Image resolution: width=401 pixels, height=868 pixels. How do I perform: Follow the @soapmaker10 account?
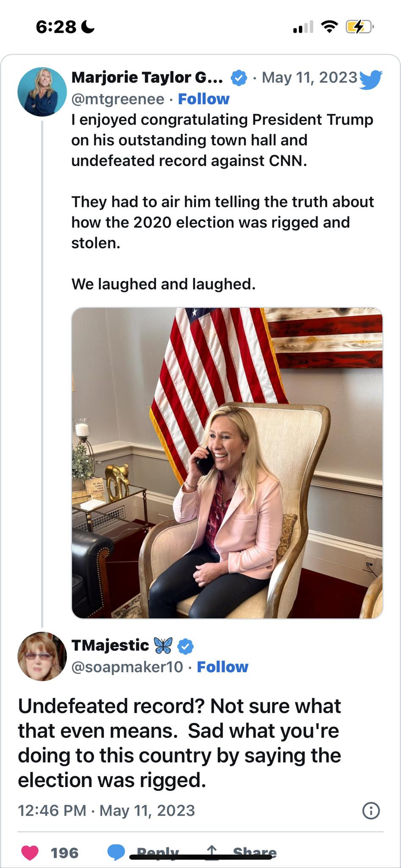coord(223,667)
